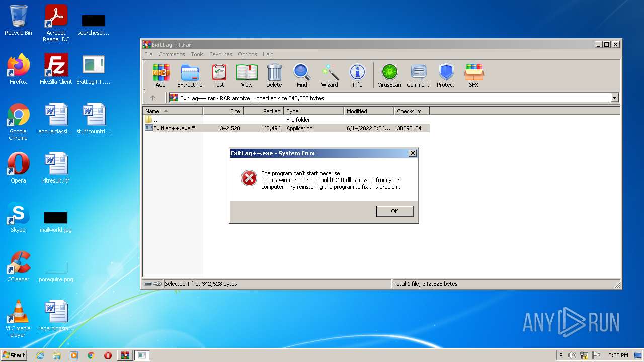Click the 162,496 packed size cell
The image size is (644, 362).
coord(270,128)
